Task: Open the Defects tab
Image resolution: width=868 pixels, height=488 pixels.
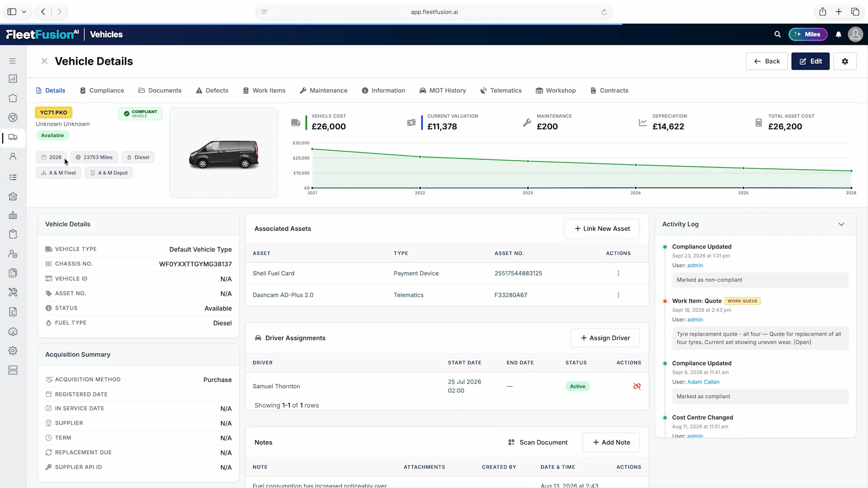Action: coord(212,90)
